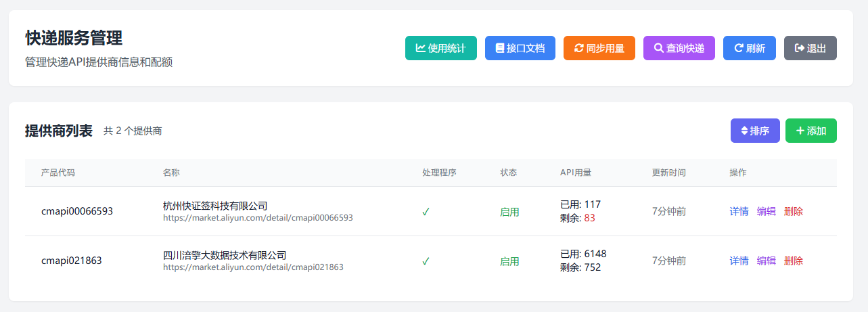Click the refresh icon on 刷新 button
This screenshot has width=868, height=312.
(739, 48)
